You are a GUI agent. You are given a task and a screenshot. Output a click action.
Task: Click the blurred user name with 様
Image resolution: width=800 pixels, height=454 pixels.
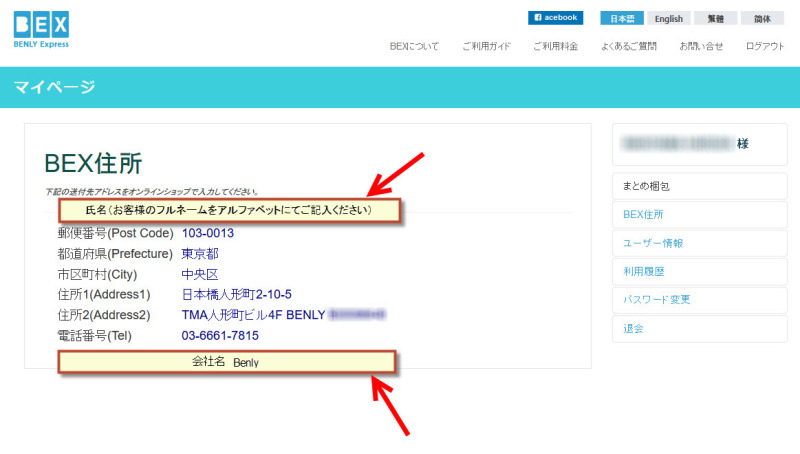(684, 144)
